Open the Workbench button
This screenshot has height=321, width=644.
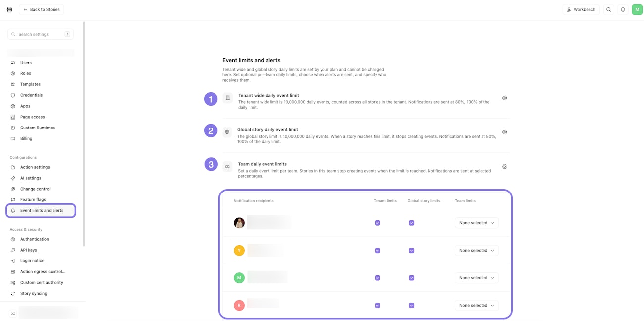click(x=581, y=9)
